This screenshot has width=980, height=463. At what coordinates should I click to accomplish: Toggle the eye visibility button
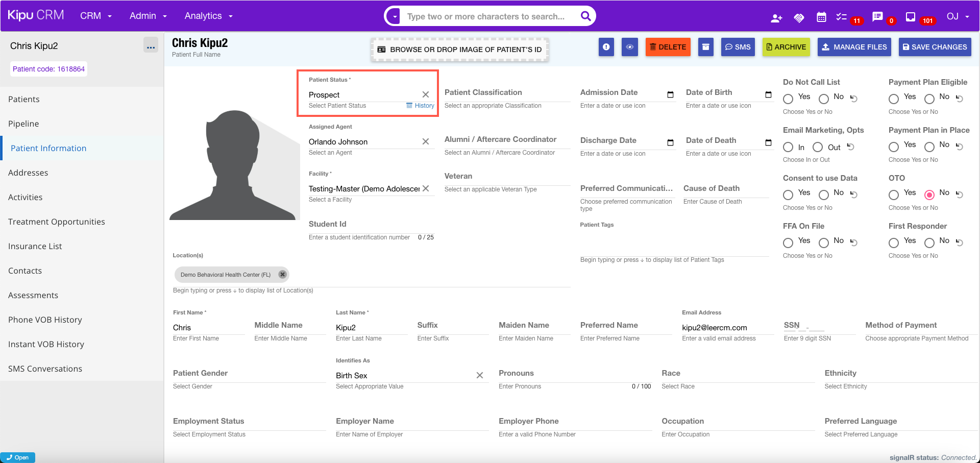(630, 47)
